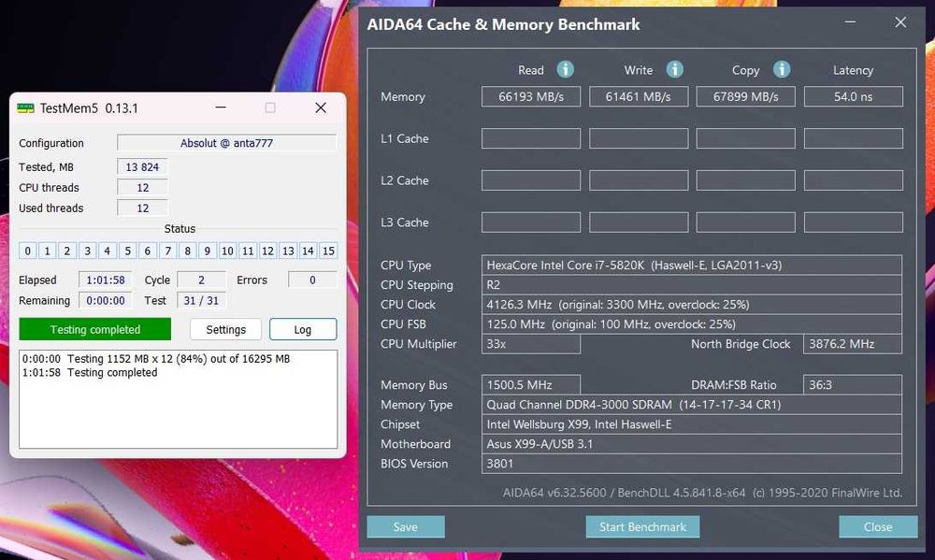Click the green Testing completed indicator
This screenshot has height=560, width=935.
[x=94, y=329]
